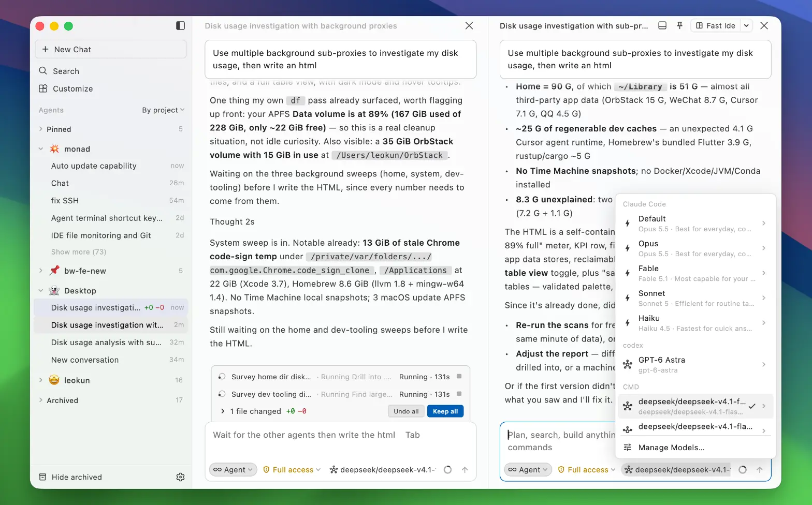Click Show more (73) link

(79, 252)
